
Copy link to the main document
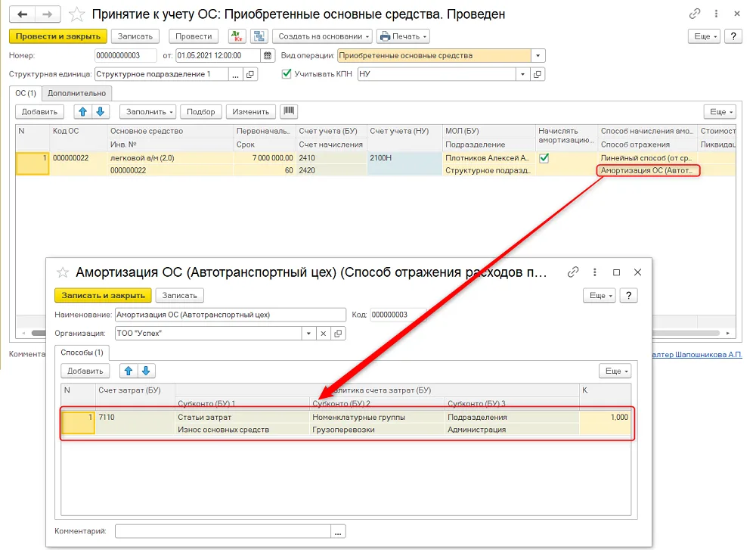point(694,14)
